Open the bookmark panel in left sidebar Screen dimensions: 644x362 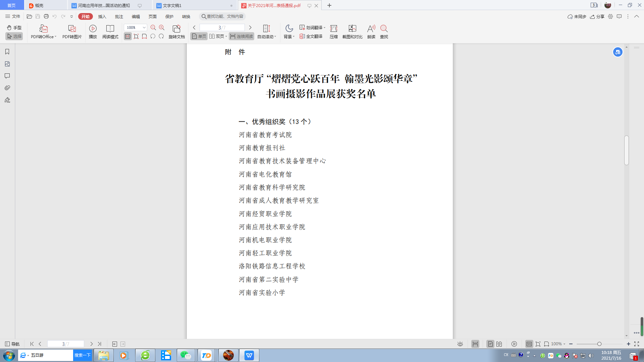click(7, 52)
